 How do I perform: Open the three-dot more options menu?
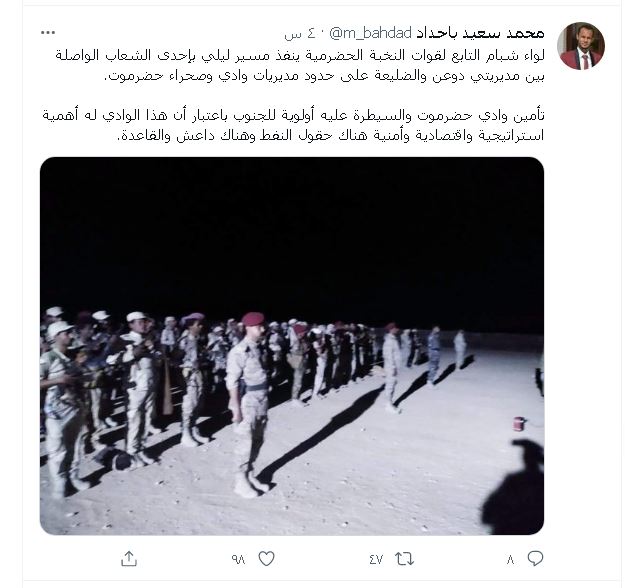(48, 33)
